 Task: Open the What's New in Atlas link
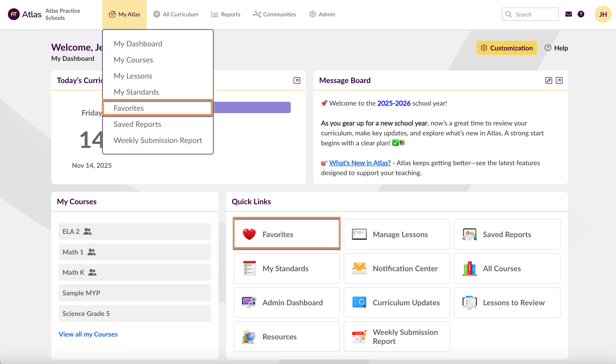360,163
